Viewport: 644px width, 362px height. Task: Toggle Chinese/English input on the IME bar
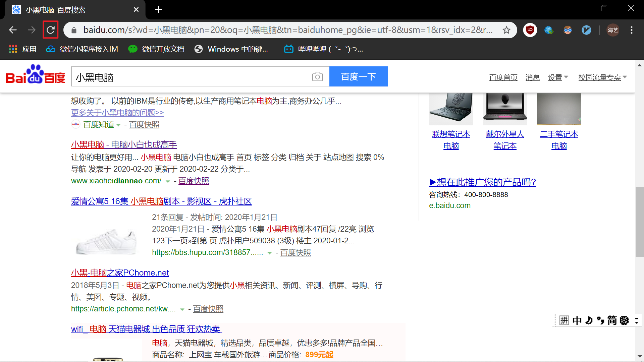pos(577,320)
